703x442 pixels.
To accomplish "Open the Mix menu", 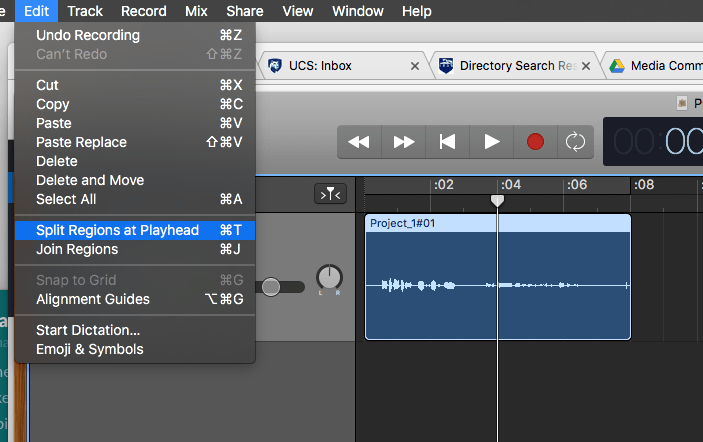I will [x=196, y=11].
